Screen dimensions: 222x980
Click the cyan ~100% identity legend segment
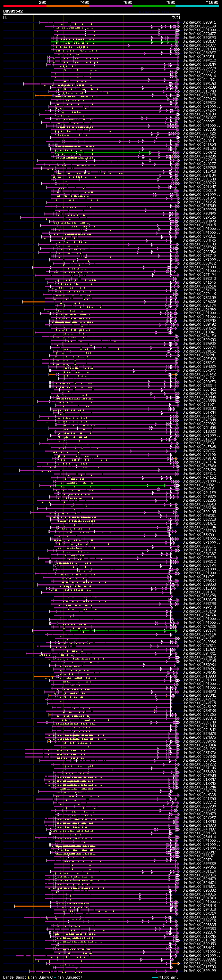[x=197, y=7]
